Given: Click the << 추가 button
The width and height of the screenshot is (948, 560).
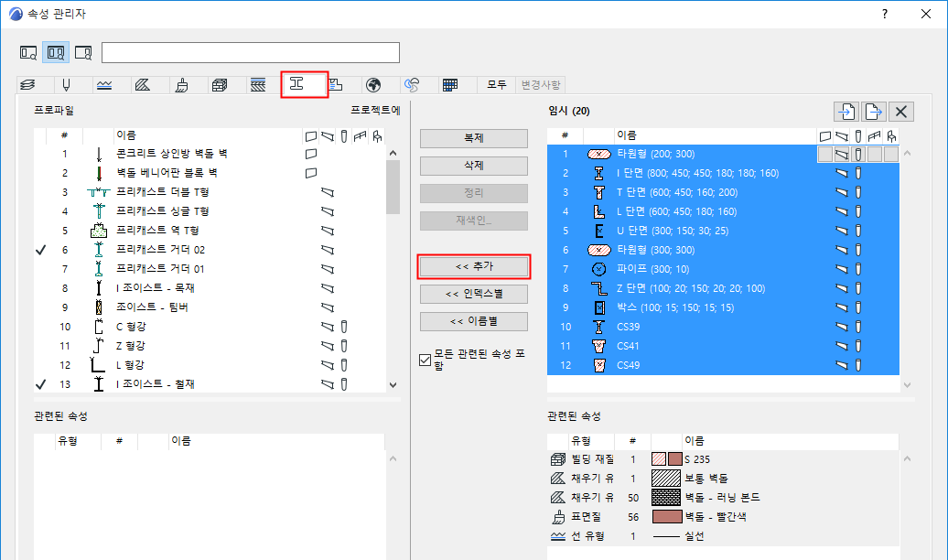Looking at the screenshot, I should coord(474,266).
